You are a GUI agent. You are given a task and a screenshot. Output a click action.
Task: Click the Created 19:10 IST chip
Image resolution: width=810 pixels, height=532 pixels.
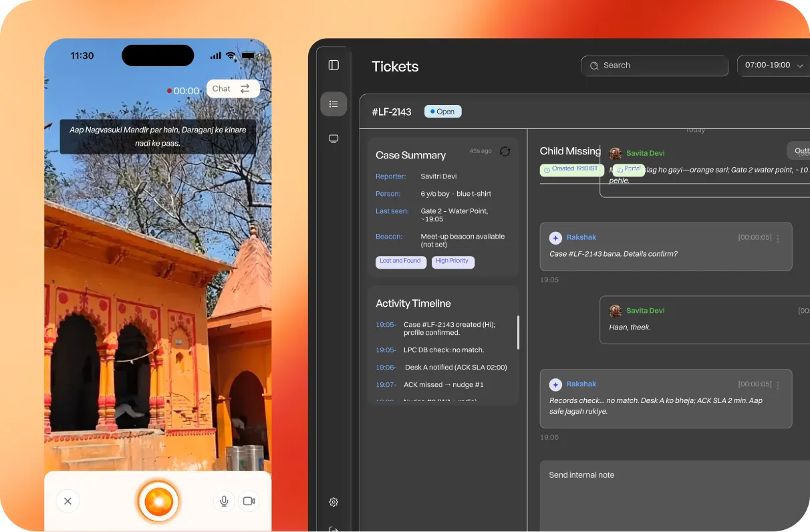[572, 170]
